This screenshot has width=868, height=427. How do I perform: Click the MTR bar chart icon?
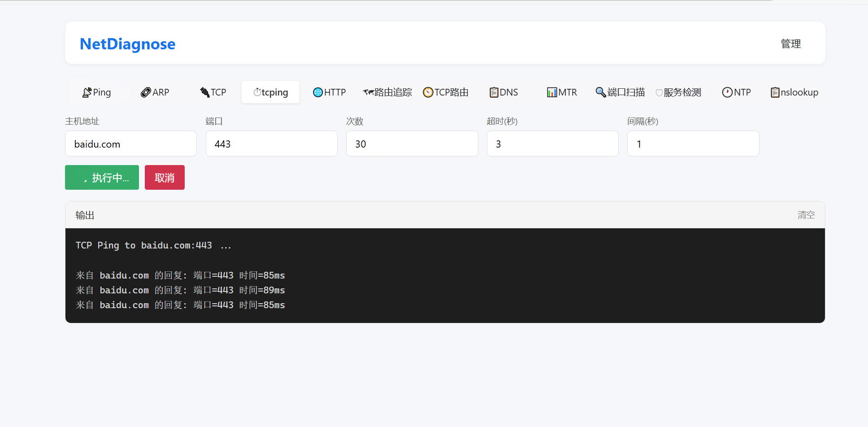tap(552, 92)
